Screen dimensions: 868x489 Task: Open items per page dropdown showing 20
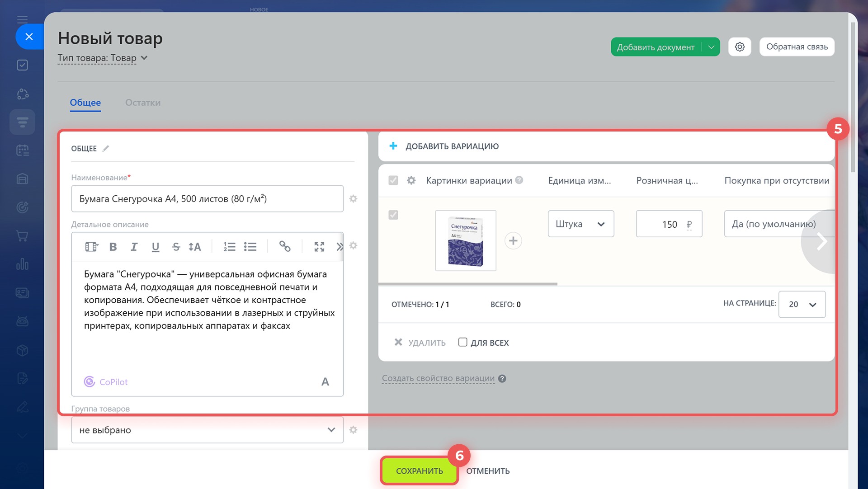802,305
